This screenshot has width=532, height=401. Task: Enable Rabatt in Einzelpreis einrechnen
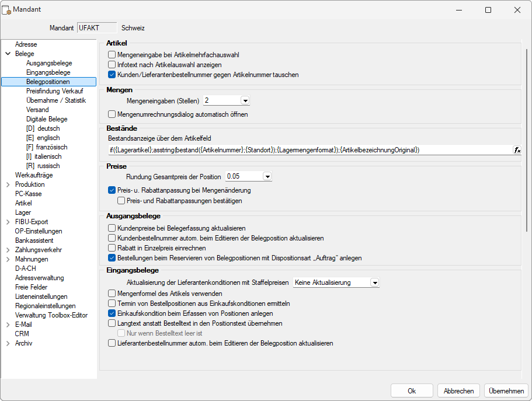click(x=112, y=248)
